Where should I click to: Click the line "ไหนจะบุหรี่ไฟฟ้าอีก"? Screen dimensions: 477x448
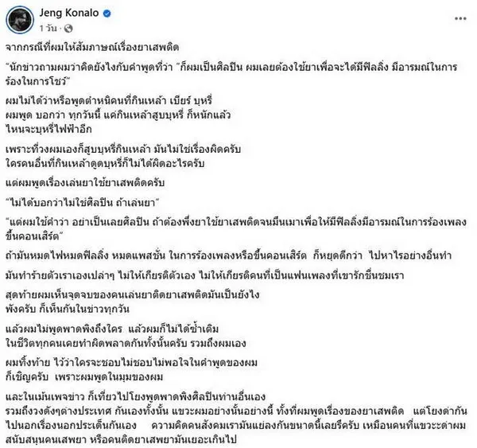(x=48, y=129)
